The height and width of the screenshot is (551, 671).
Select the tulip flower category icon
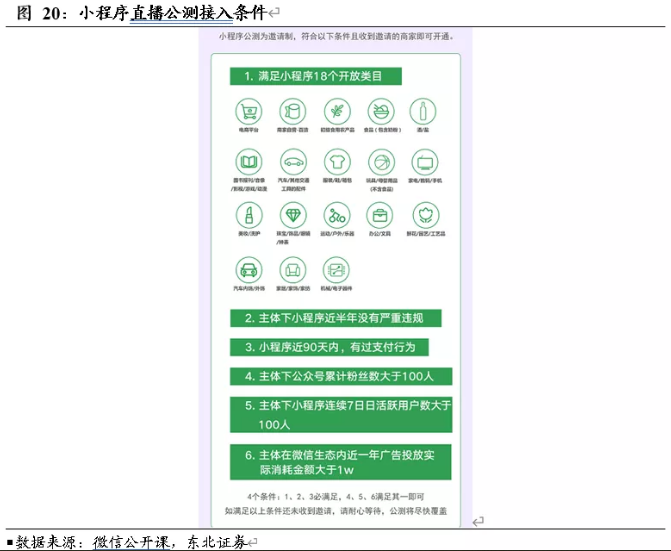425,215
